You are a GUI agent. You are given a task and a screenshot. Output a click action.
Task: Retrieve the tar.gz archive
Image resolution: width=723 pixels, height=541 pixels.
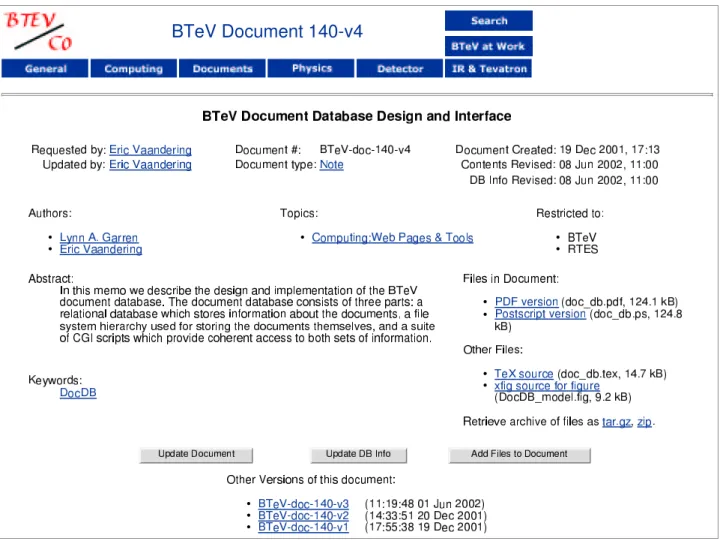coord(616,422)
